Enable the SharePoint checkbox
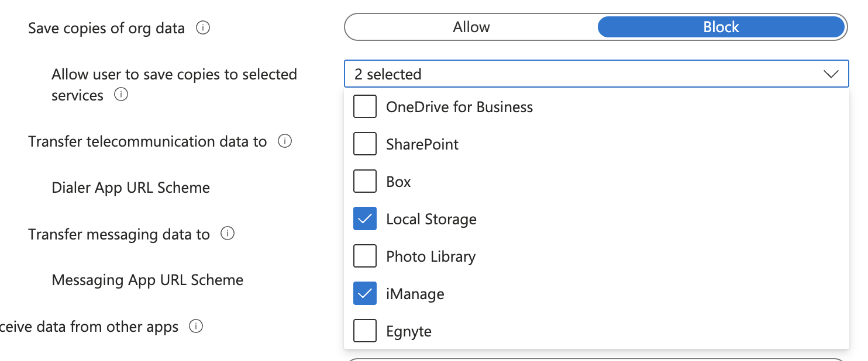This screenshot has height=361, width=868. point(365,144)
